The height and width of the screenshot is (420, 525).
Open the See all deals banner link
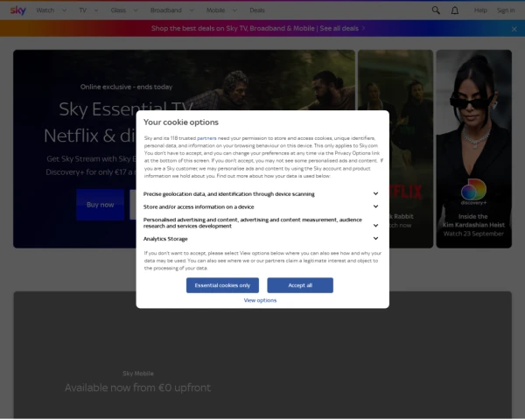pyautogui.click(x=339, y=29)
